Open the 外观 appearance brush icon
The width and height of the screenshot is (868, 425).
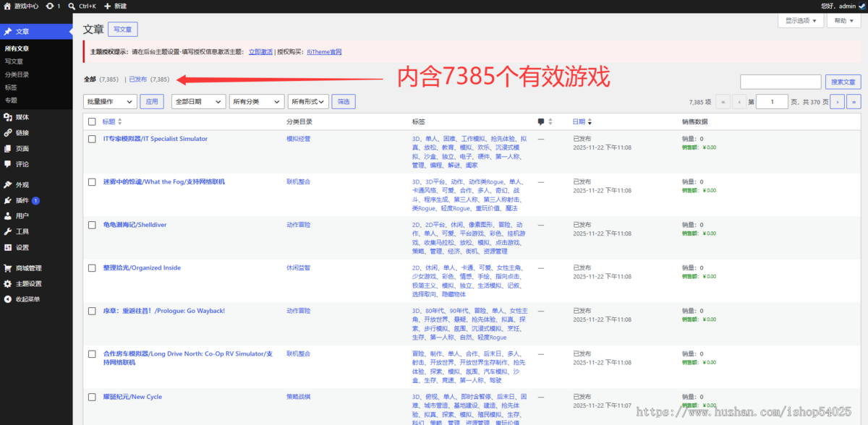point(7,185)
